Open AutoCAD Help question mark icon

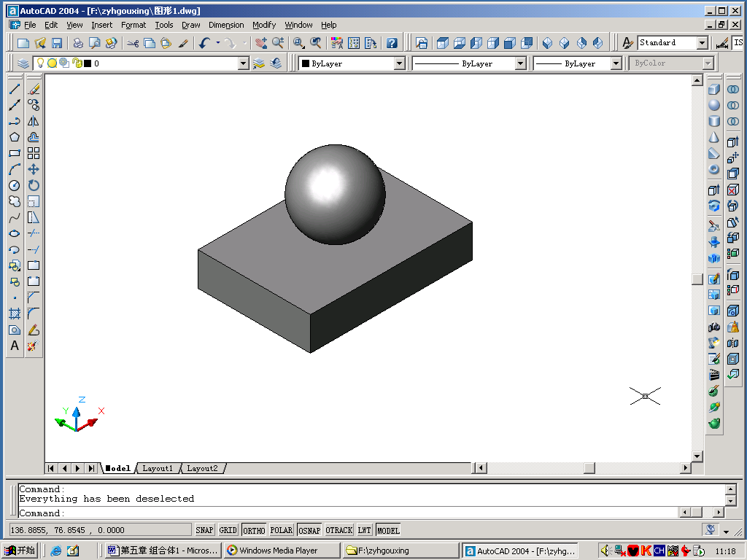pos(392,43)
